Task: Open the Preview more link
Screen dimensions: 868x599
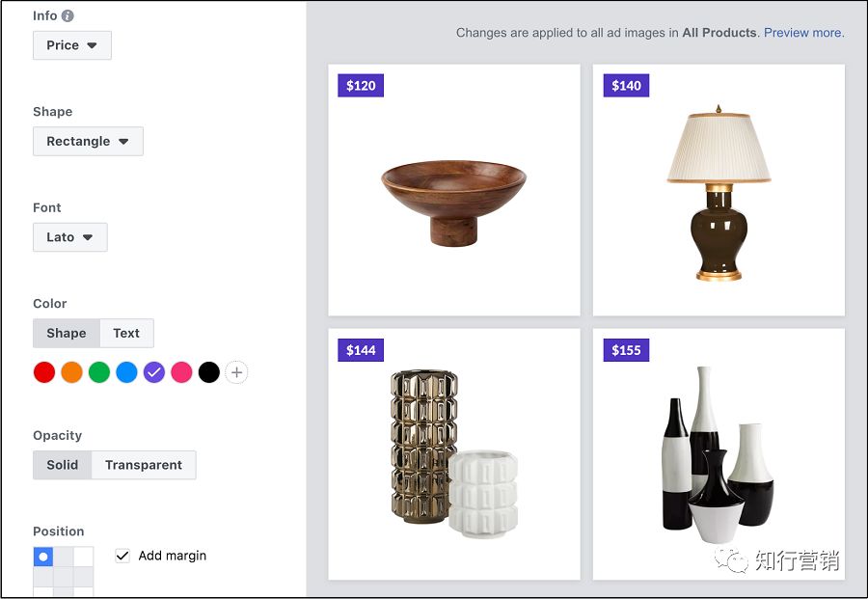Action: (803, 33)
